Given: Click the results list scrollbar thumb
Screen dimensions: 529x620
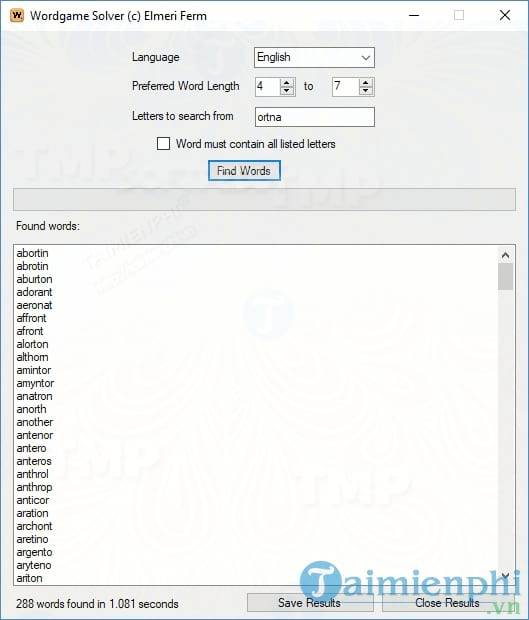Looking at the screenshot, I should (x=505, y=277).
